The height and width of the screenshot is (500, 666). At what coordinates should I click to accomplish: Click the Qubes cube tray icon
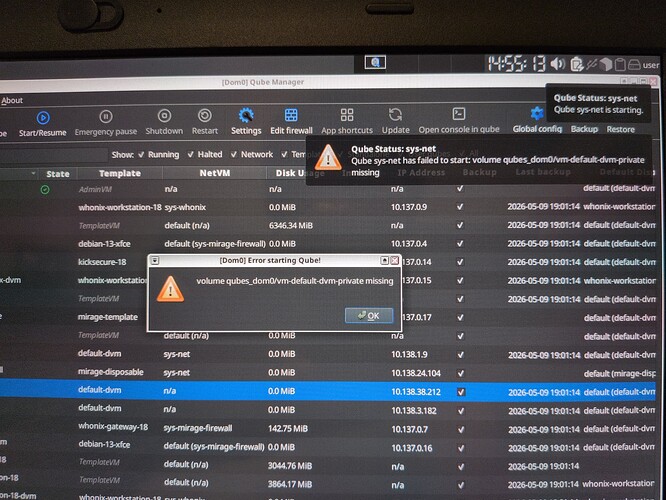[x=606, y=64]
